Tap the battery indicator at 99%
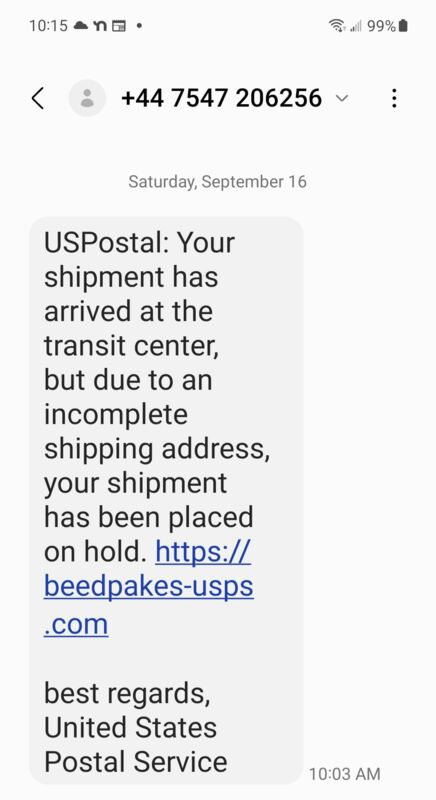The width and height of the screenshot is (436, 800). 388,26
